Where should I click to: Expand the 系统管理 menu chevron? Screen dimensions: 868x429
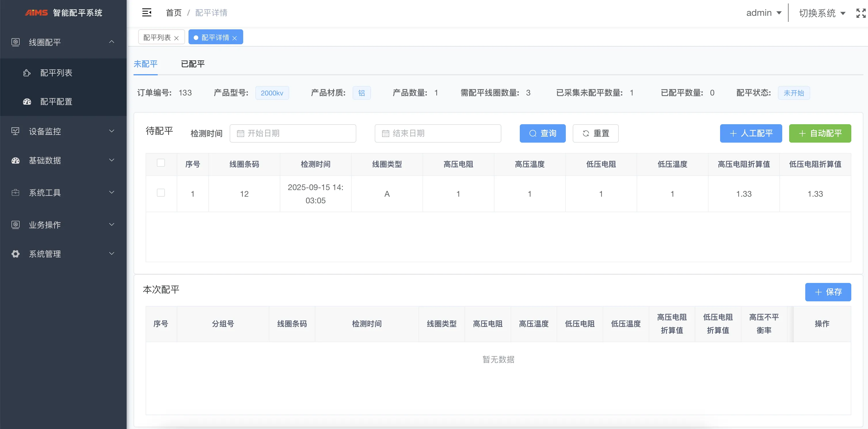(x=112, y=253)
